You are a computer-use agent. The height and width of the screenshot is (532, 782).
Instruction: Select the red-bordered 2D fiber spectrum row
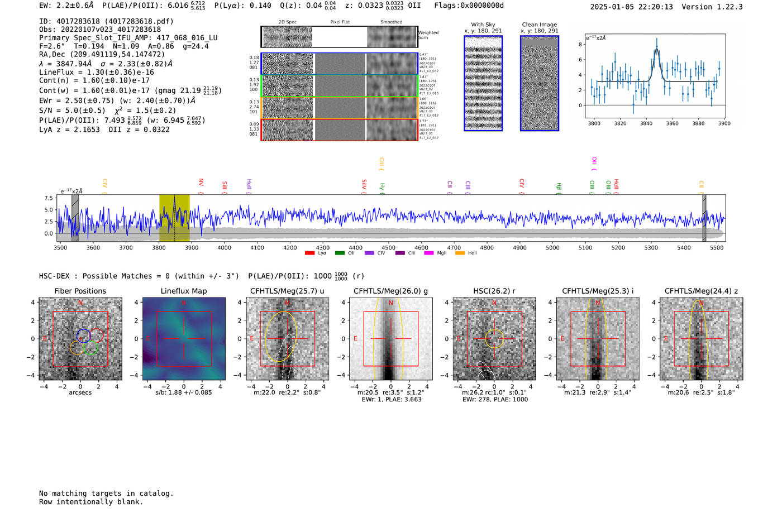(340, 130)
